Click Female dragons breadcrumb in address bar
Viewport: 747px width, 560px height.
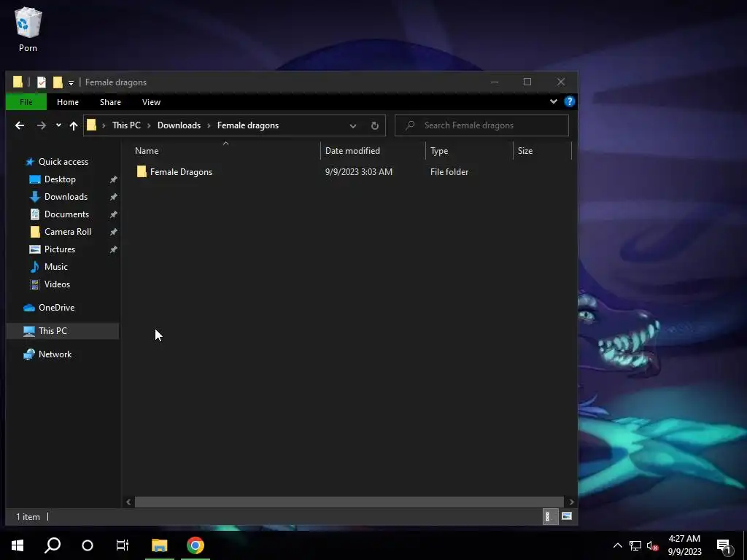[248, 125]
